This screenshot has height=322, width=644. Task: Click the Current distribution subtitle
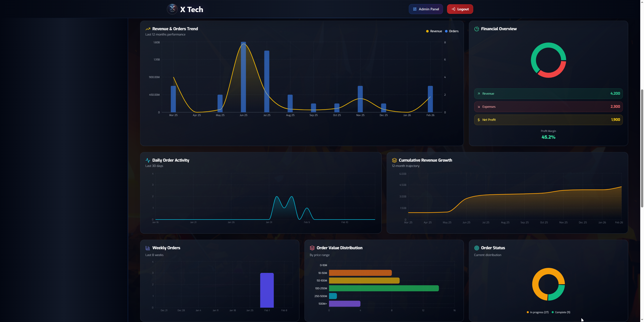pyautogui.click(x=488, y=255)
